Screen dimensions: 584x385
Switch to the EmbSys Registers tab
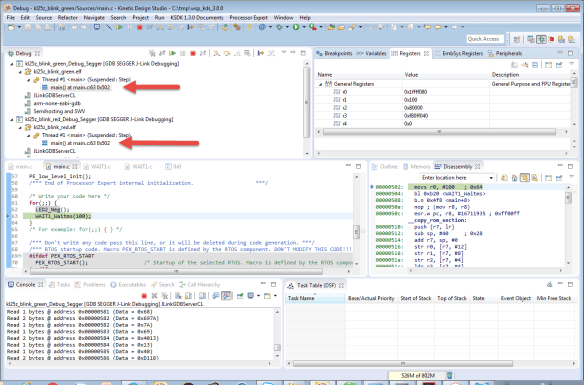pos(458,54)
